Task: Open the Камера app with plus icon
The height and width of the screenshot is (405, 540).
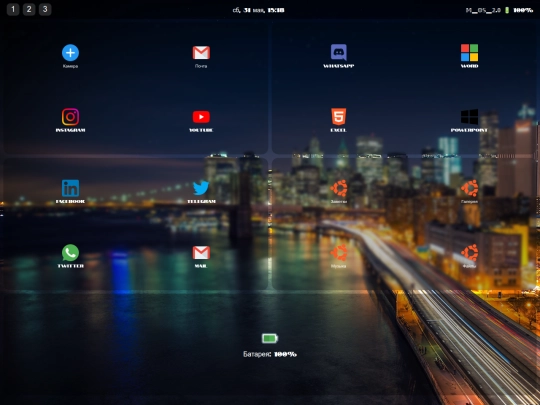Action: (x=70, y=53)
